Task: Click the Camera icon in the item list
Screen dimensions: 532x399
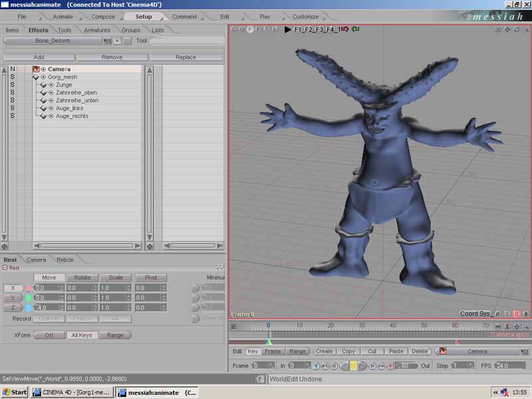Action: (x=36, y=69)
